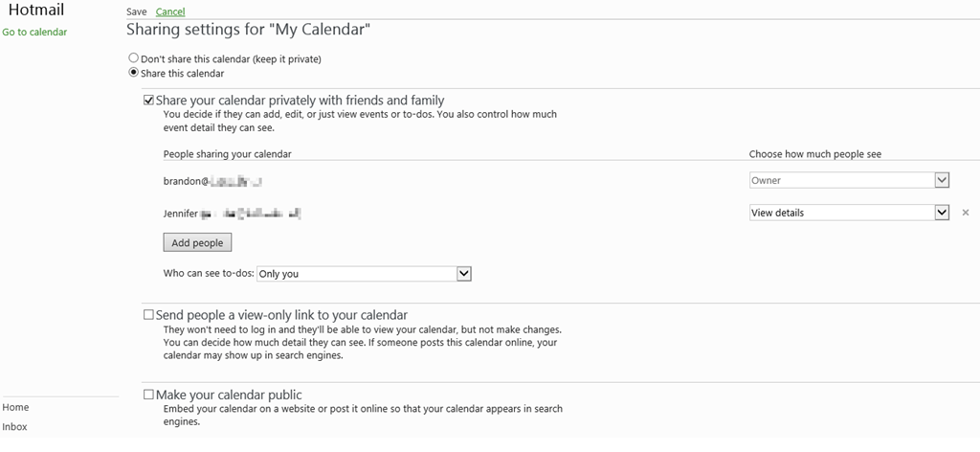Click the Hotmail logo text
980x452 pixels.
pos(35,11)
